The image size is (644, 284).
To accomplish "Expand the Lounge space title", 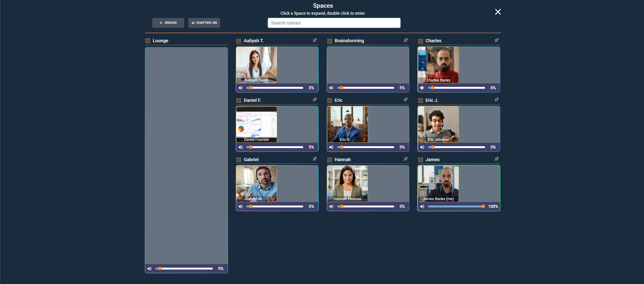I will click(x=160, y=41).
